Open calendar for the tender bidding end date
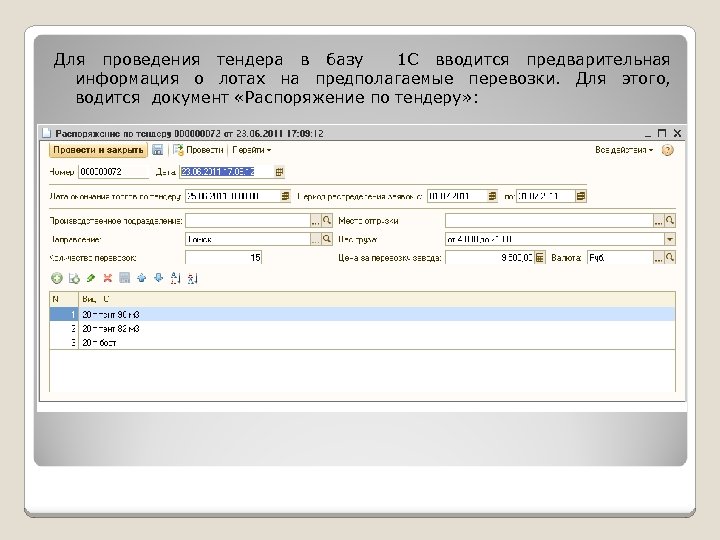 pos(285,196)
